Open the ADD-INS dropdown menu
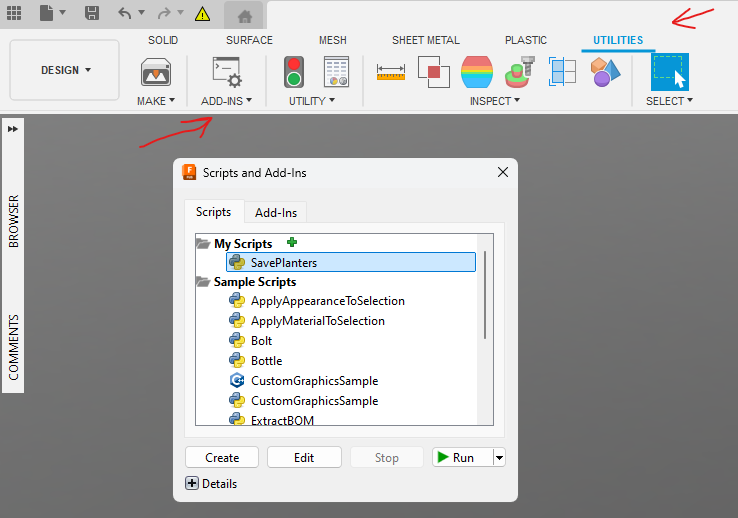Screen dimensions: 738x518 226,101
